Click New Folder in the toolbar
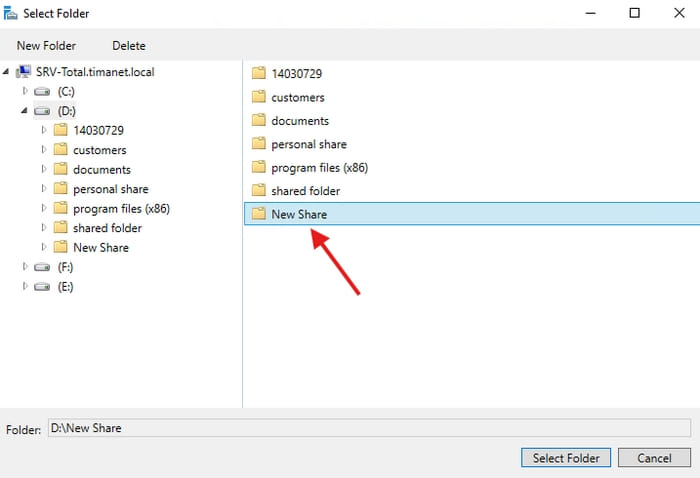 (x=46, y=46)
